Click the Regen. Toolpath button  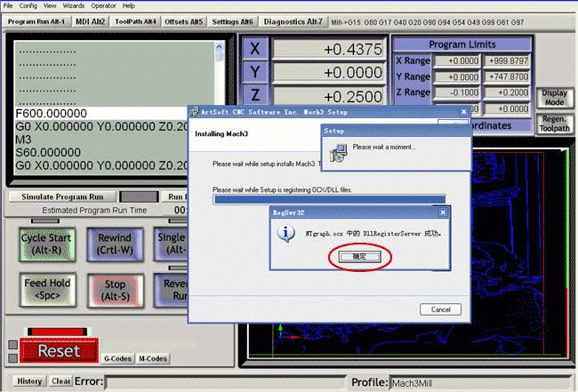pyautogui.click(x=555, y=124)
